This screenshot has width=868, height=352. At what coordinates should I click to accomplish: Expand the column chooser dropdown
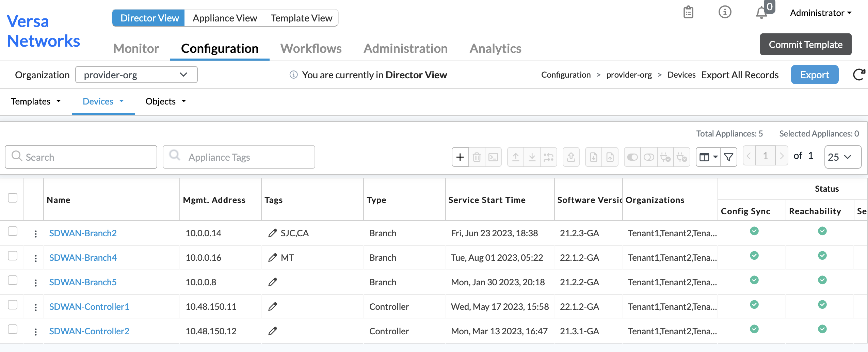pos(708,157)
